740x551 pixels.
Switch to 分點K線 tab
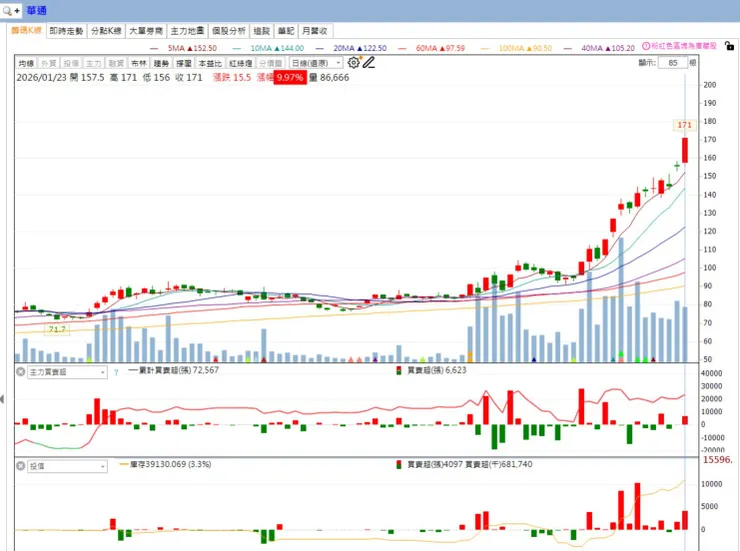[106, 31]
